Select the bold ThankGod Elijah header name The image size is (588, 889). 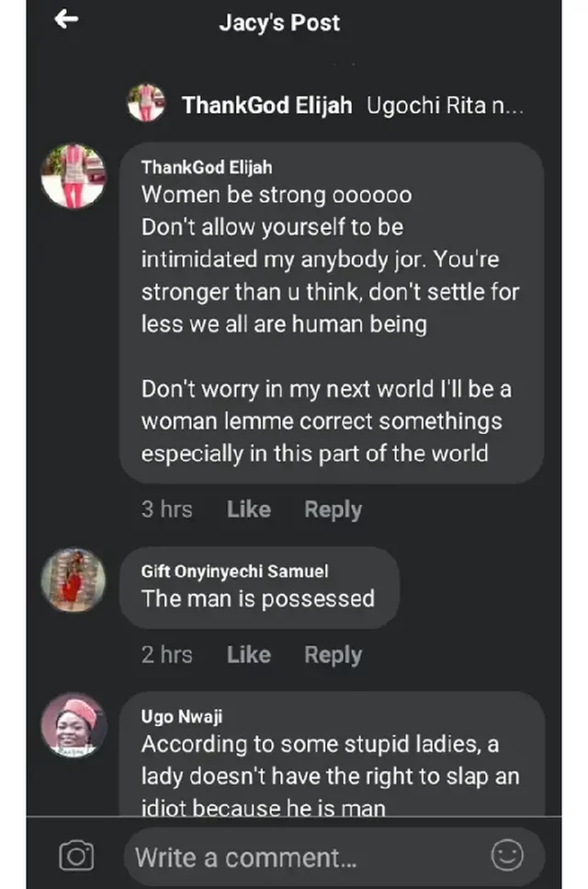tap(266, 106)
